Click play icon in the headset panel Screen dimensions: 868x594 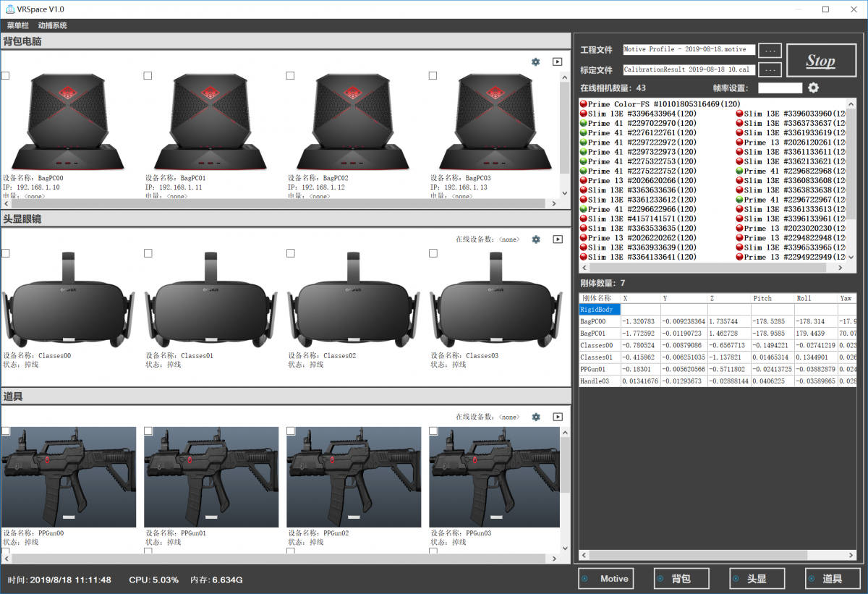pyautogui.click(x=557, y=239)
